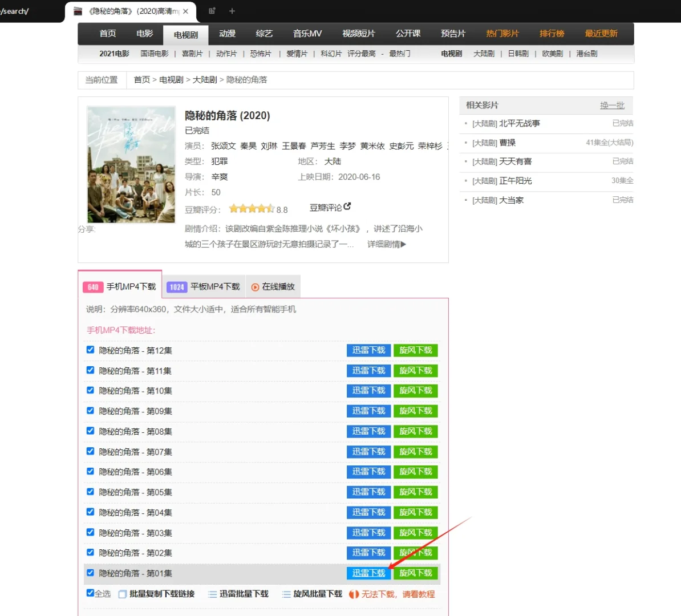Open 公开课 in the navigation bar
The height and width of the screenshot is (616, 681).
408,34
